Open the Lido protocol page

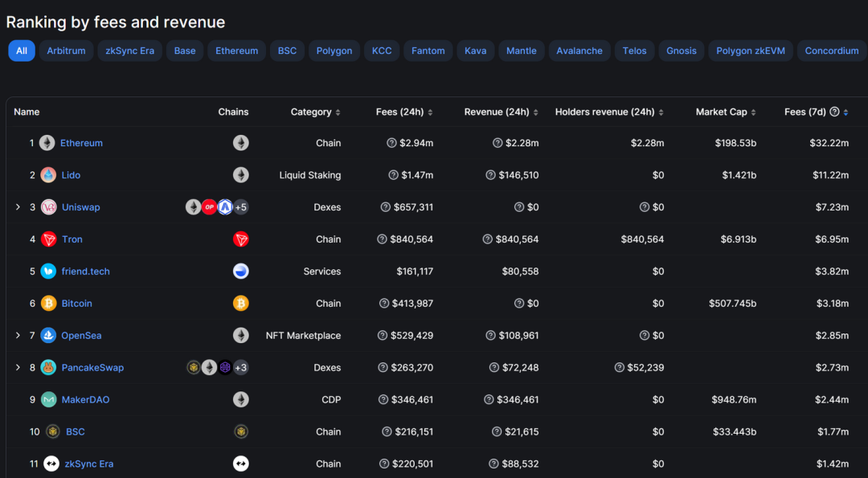71,175
